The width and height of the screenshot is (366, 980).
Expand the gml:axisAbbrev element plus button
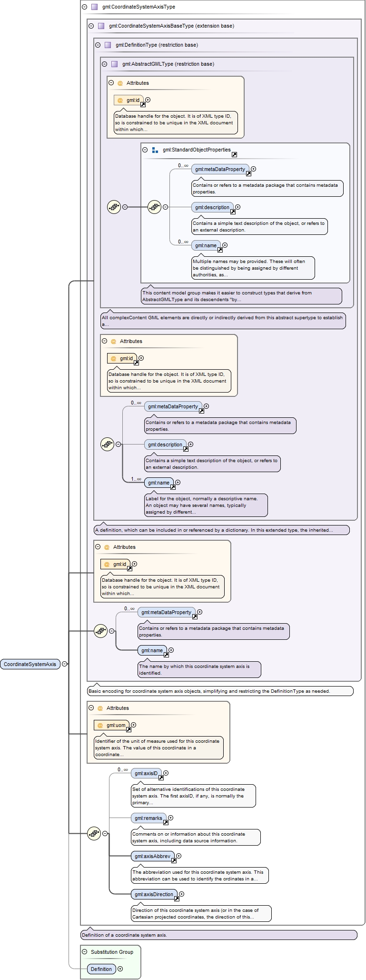click(x=179, y=856)
